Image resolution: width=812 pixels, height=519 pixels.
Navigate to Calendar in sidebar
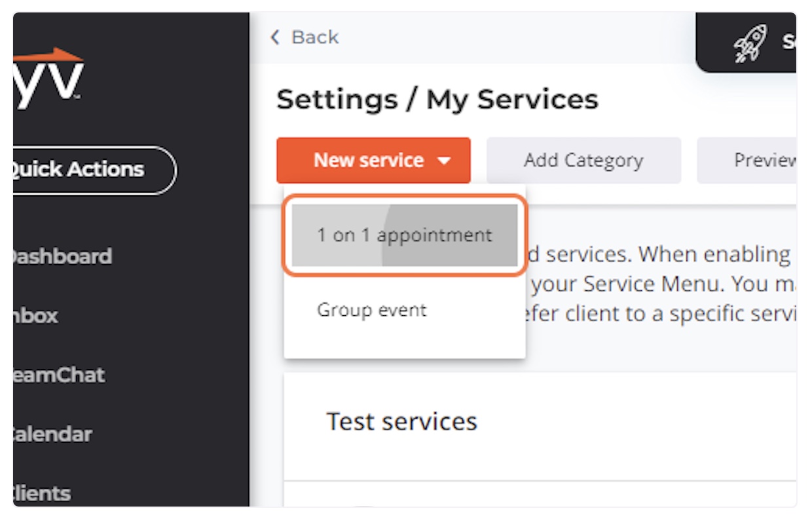(x=52, y=434)
